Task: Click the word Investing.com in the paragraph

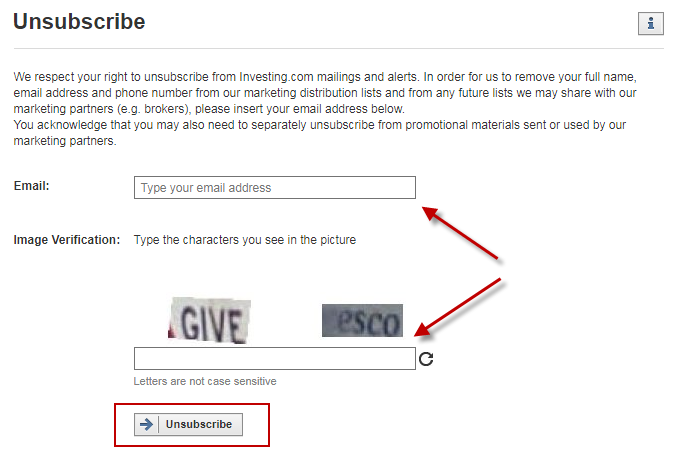Action: (x=276, y=77)
